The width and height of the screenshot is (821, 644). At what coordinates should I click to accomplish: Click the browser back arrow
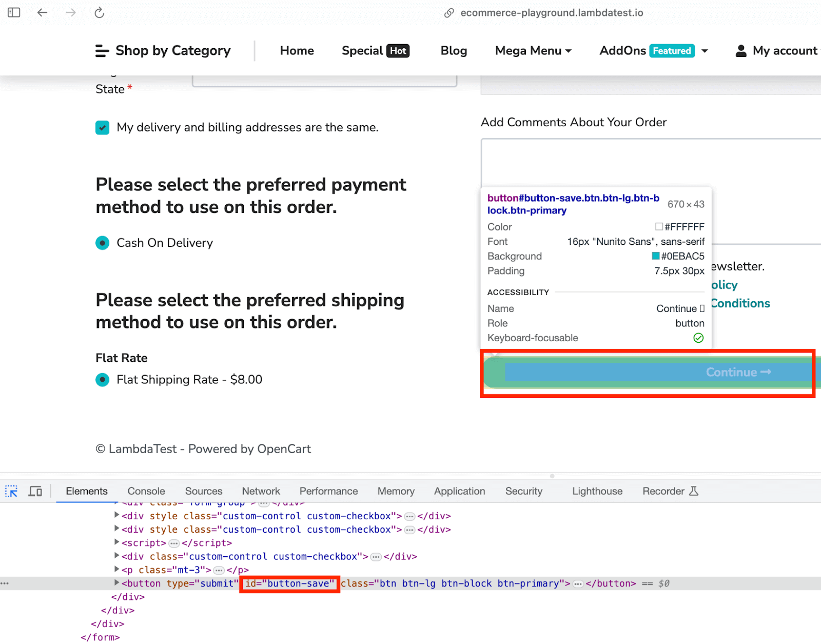click(42, 12)
